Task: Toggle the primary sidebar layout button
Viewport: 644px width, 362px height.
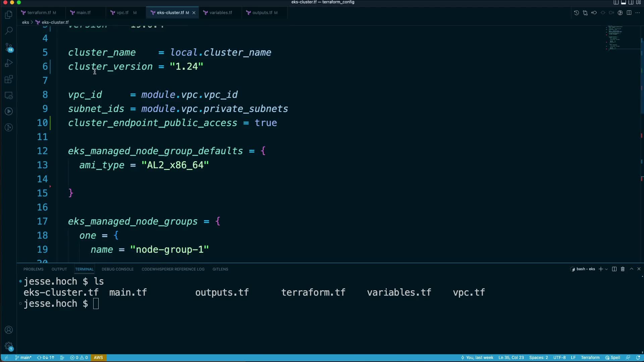Action: pyautogui.click(x=616, y=2)
